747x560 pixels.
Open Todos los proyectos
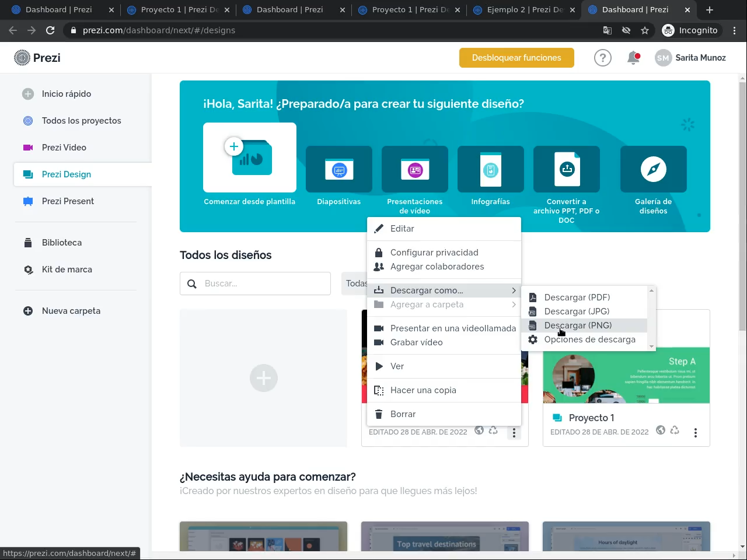pos(82,121)
